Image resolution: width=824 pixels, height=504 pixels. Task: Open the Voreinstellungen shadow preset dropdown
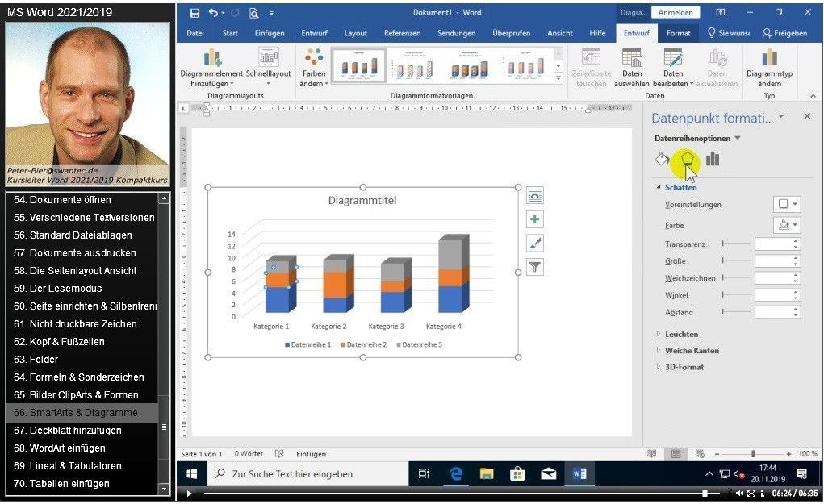[787, 205]
